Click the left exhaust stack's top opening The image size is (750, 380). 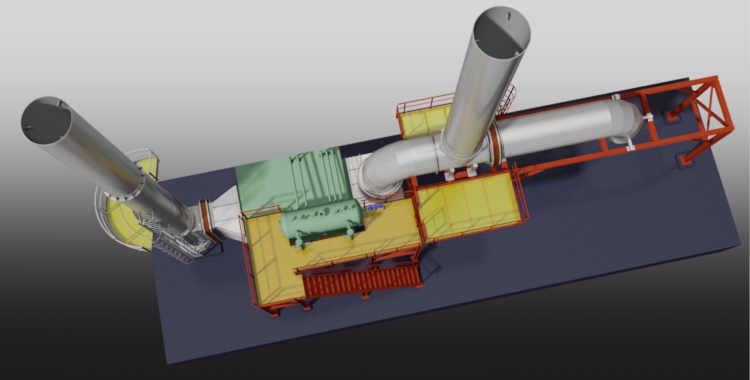(46, 120)
